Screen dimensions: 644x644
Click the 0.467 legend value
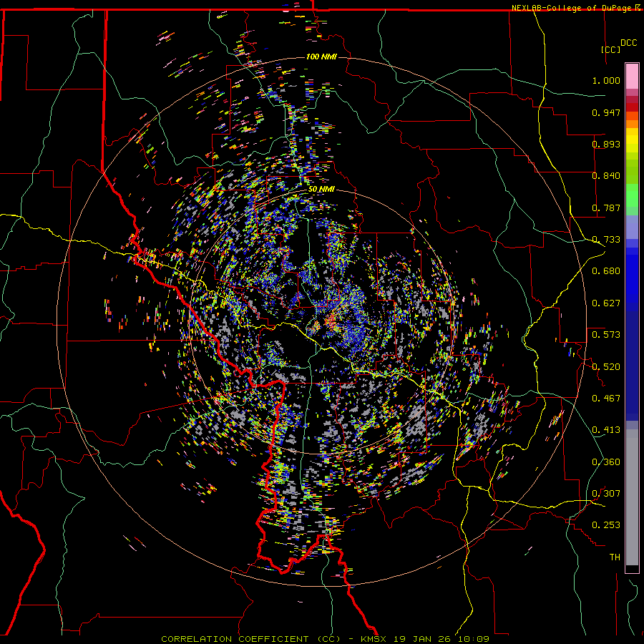click(x=606, y=399)
